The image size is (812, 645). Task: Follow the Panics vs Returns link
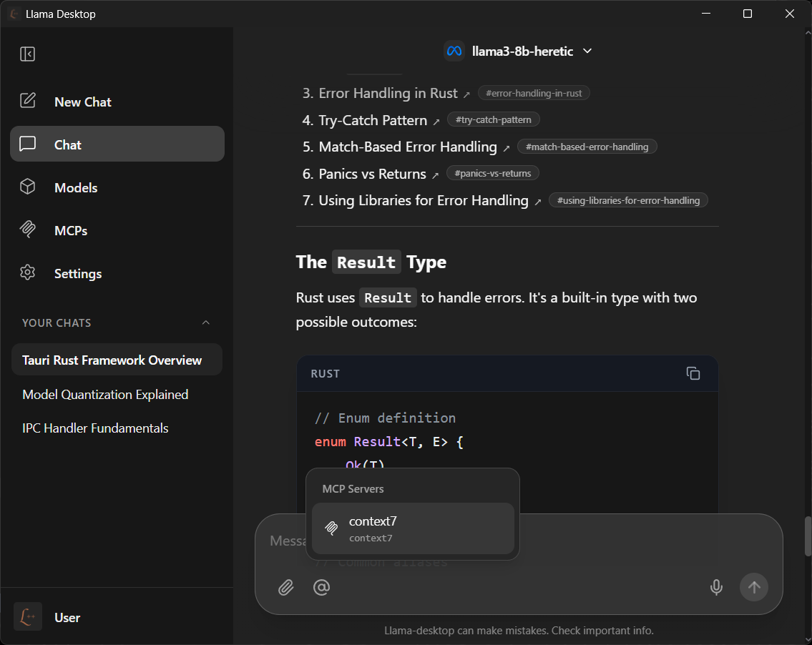372,174
